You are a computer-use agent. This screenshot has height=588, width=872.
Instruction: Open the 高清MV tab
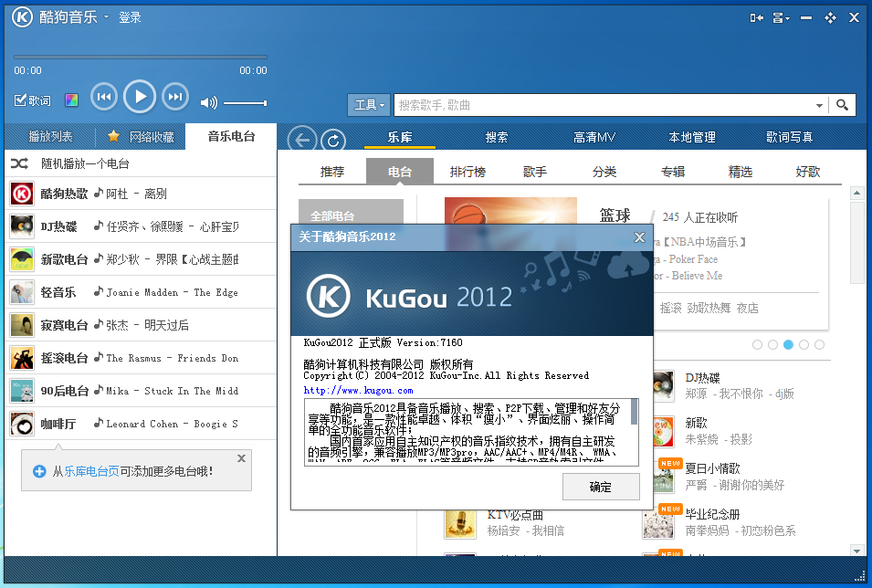point(594,137)
